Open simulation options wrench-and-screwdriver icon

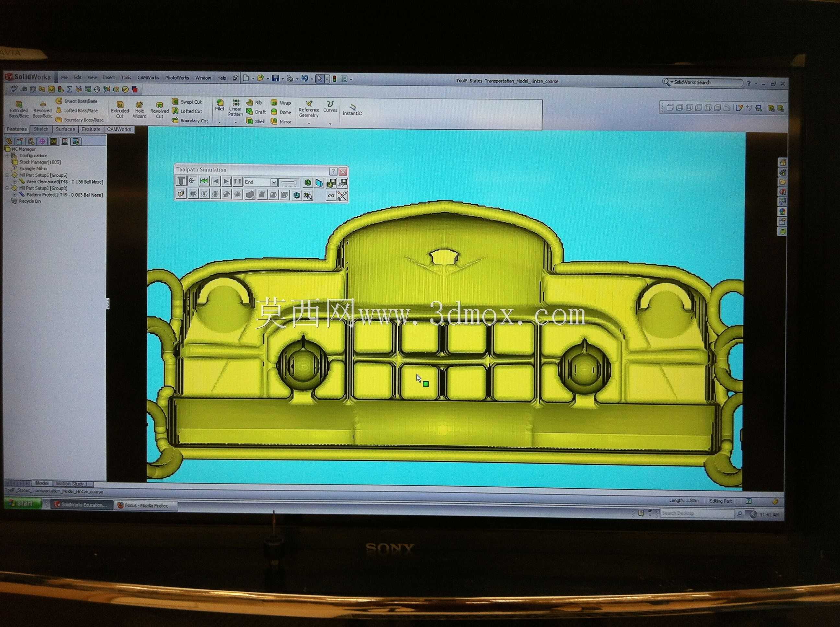click(342, 196)
